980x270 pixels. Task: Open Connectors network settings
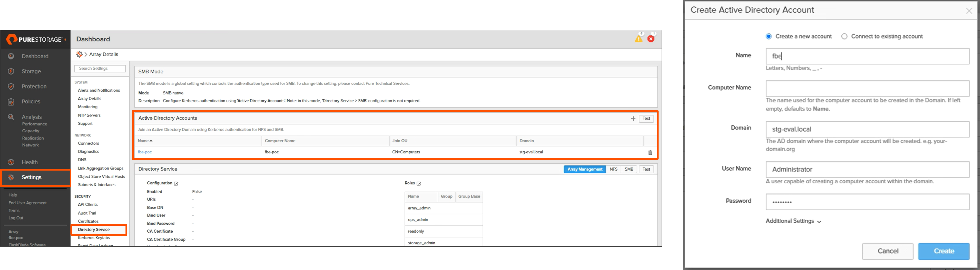[89, 144]
